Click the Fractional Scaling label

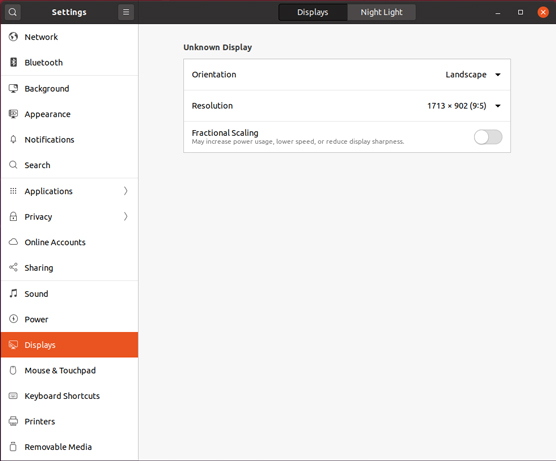pos(225,133)
